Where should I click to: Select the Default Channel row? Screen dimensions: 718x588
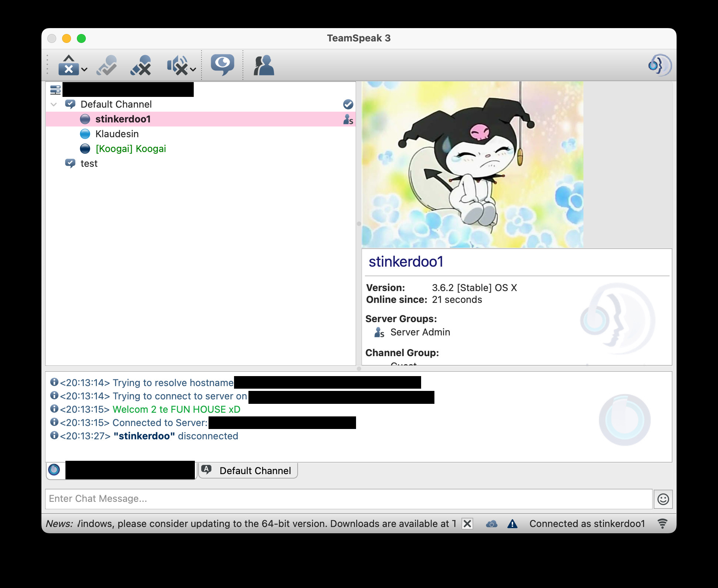pos(200,104)
